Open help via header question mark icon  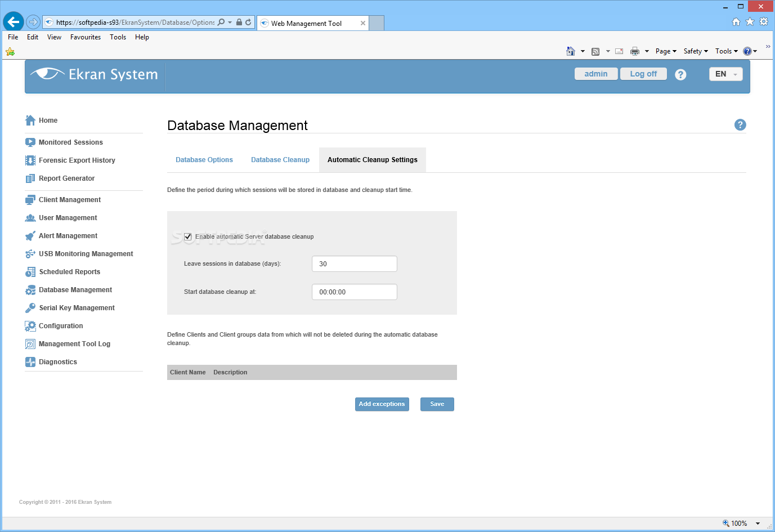[680, 74]
